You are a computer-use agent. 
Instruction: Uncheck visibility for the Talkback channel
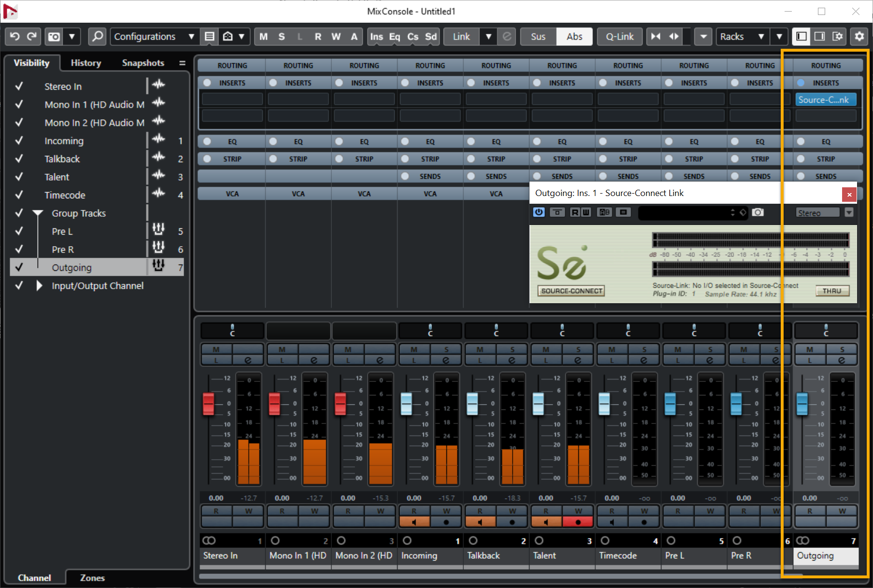coord(19,159)
